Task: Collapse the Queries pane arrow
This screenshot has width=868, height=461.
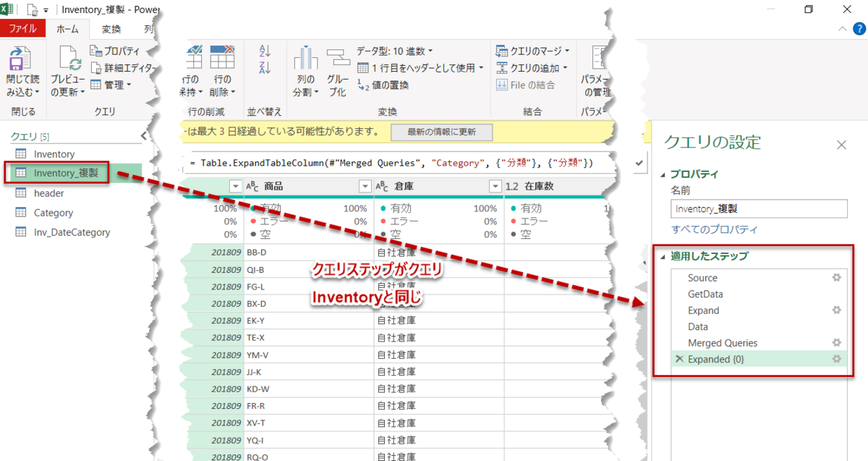Action: coord(144,136)
